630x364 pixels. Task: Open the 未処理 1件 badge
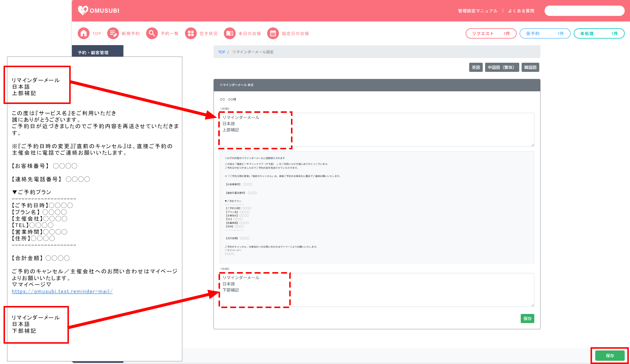tap(599, 34)
